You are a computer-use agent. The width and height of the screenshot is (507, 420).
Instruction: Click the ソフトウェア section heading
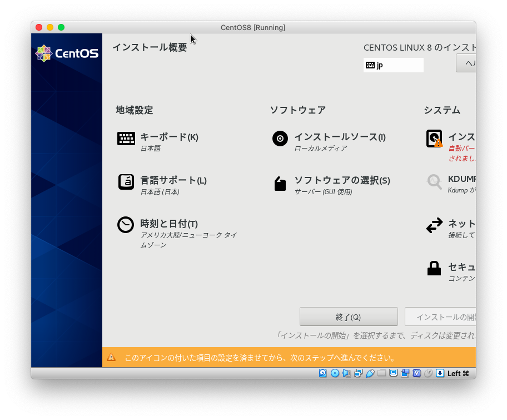(x=298, y=110)
